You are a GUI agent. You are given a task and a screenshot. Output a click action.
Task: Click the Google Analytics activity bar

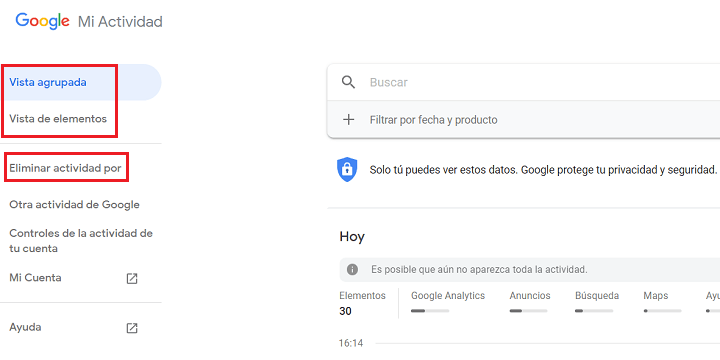click(x=430, y=311)
